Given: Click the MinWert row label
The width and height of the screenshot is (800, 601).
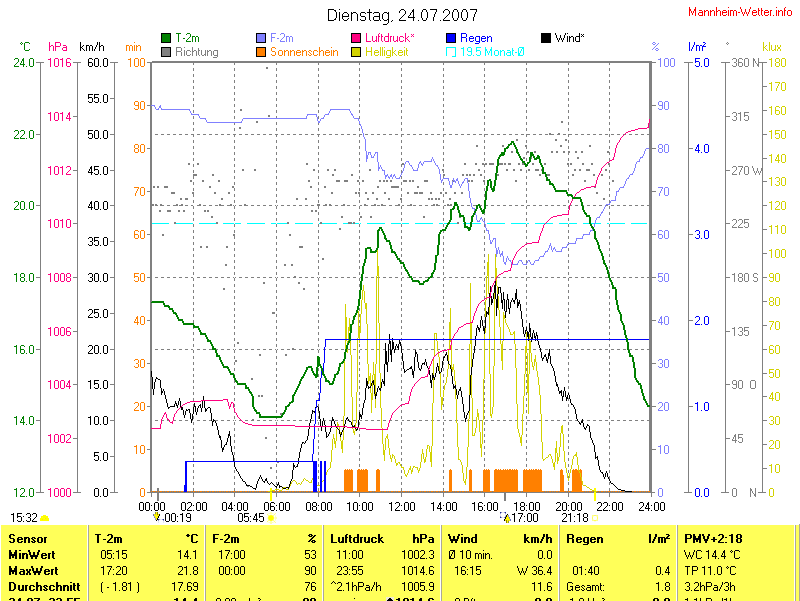Looking at the screenshot, I should [x=32, y=555].
